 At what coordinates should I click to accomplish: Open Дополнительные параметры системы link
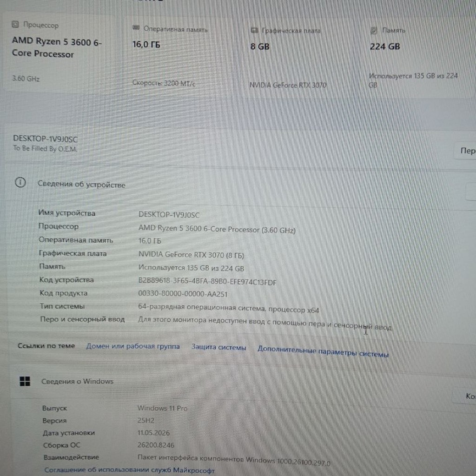click(x=323, y=351)
